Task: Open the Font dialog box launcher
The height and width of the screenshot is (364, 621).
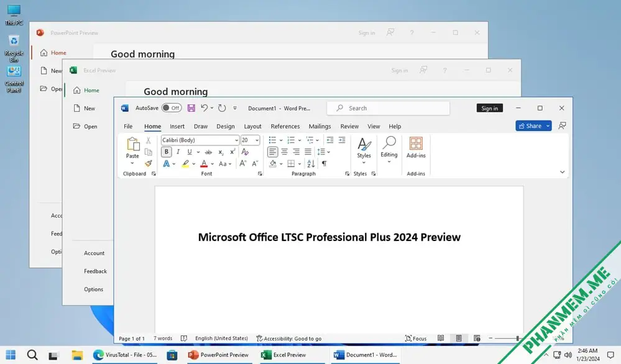Action: tap(260, 174)
